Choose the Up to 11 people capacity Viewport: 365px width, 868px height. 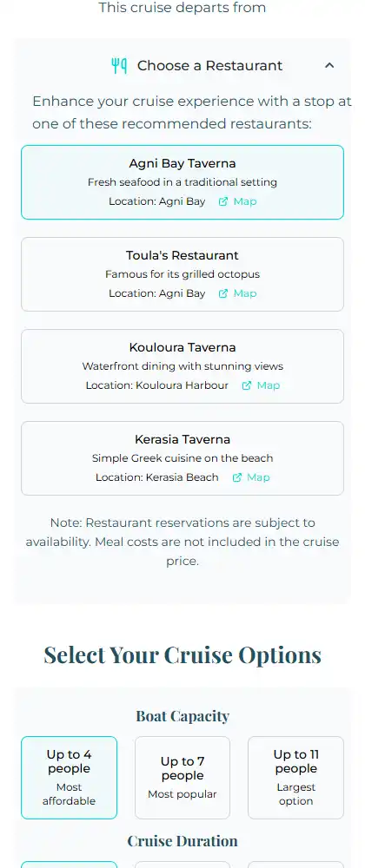pos(295,777)
